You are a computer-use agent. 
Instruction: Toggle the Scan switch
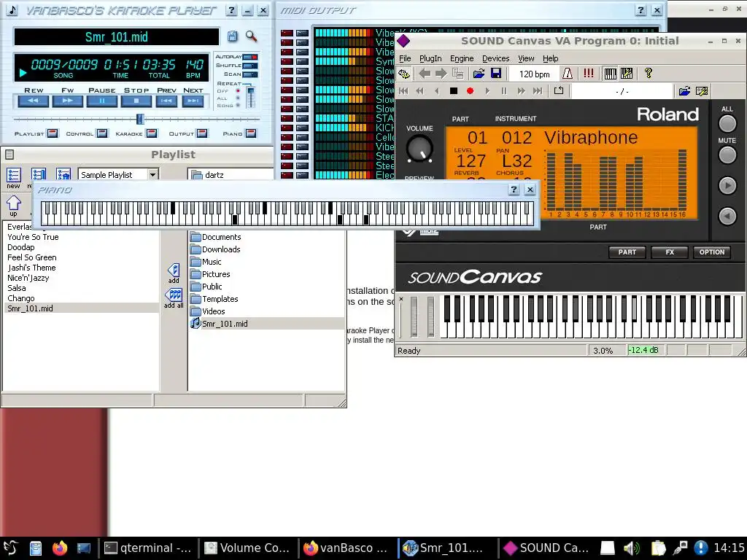coord(250,74)
